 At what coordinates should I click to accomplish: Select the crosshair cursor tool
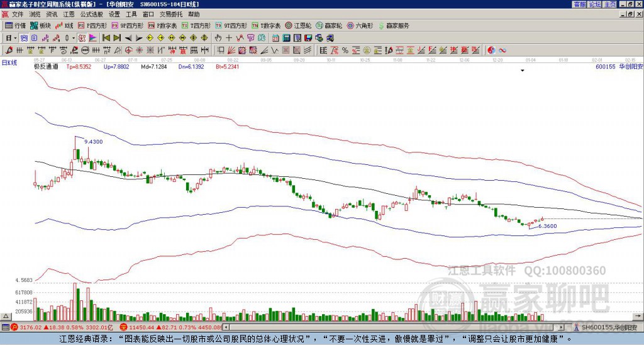click(x=229, y=38)
